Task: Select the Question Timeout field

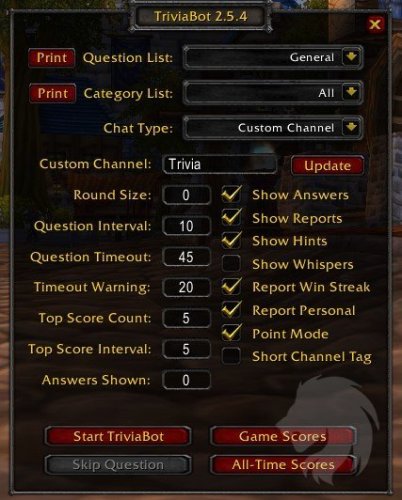Action: coord(186,257)
